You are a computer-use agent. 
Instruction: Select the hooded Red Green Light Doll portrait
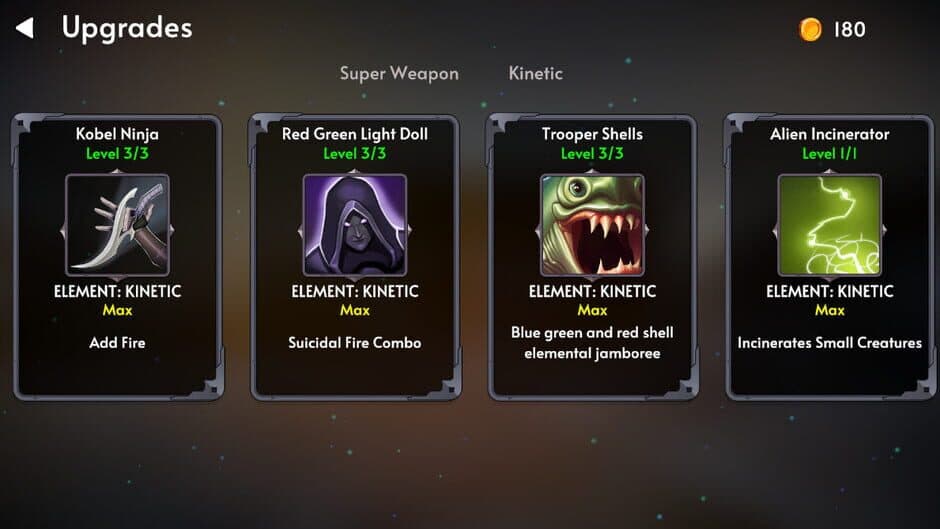pos(355,226)
